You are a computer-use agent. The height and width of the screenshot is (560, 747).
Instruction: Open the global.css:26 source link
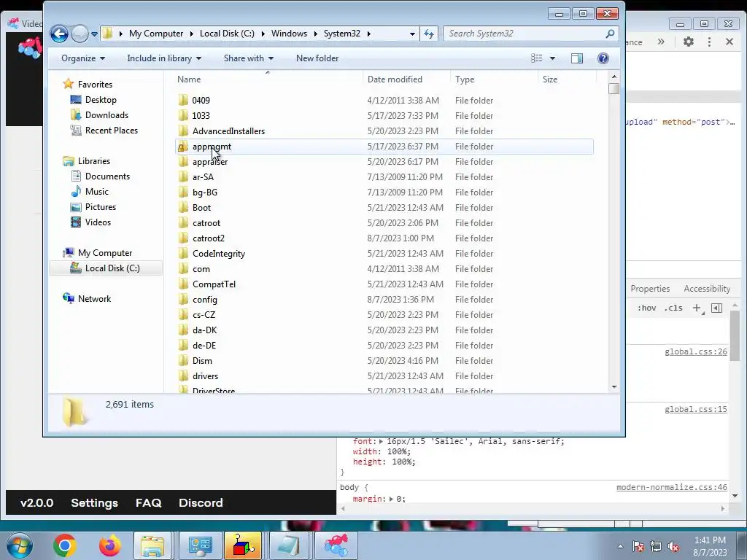(695, 351)
